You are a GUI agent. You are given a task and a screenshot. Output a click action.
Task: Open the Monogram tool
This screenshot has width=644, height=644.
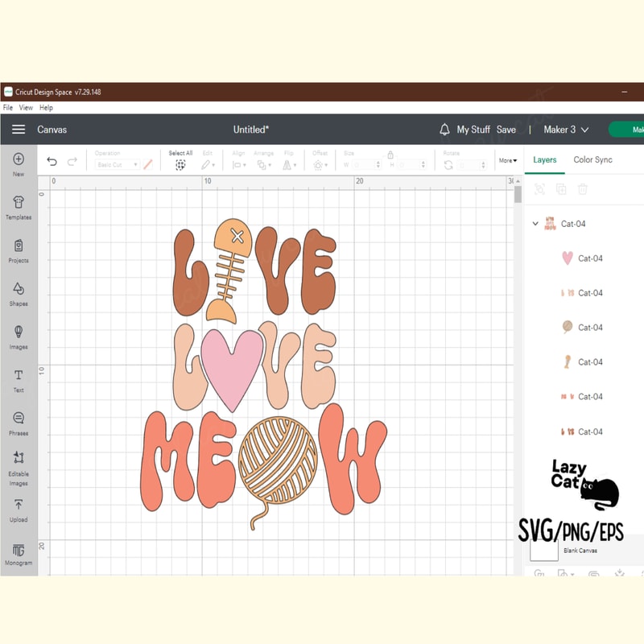pos(19,550)
